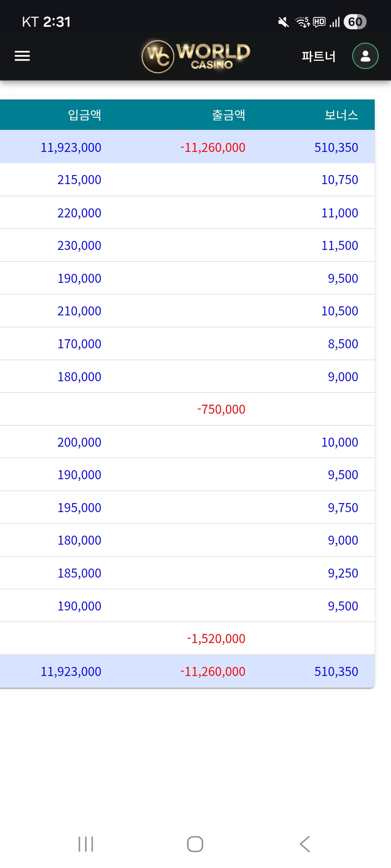Open the hamburger menu
Image resolution: width=391 pixels, height=868 pixels.
22,56
